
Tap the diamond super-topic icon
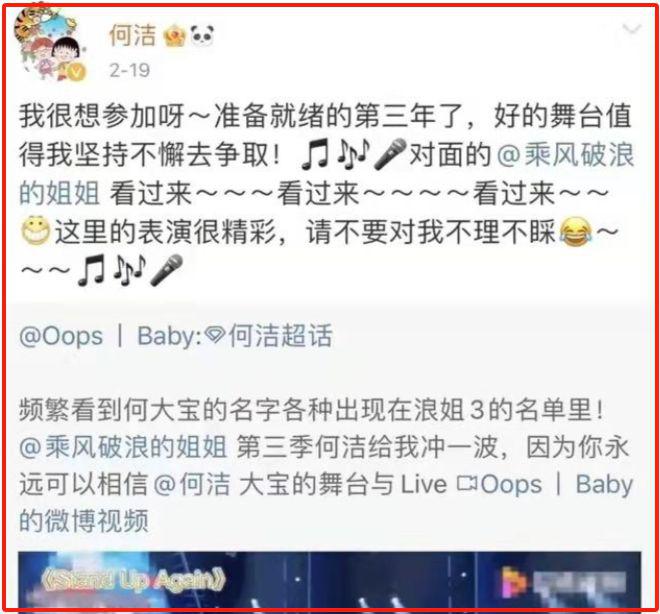pyautogui.click(x=215, y=335)
